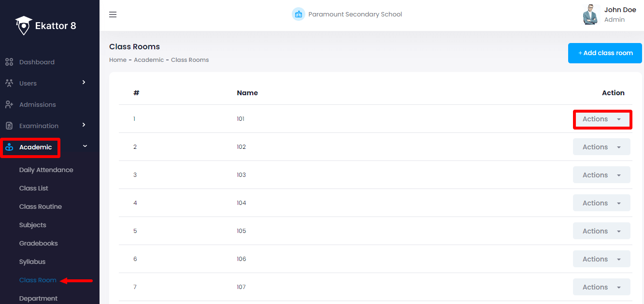The image size is (644, 304).
Task: Expand the Users submenu chevron
Action: 84,83
